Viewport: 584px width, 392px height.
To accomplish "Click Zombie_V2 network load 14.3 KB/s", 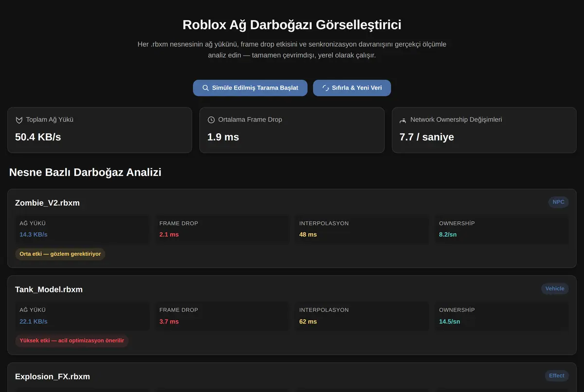I will (x=34, y=234).
